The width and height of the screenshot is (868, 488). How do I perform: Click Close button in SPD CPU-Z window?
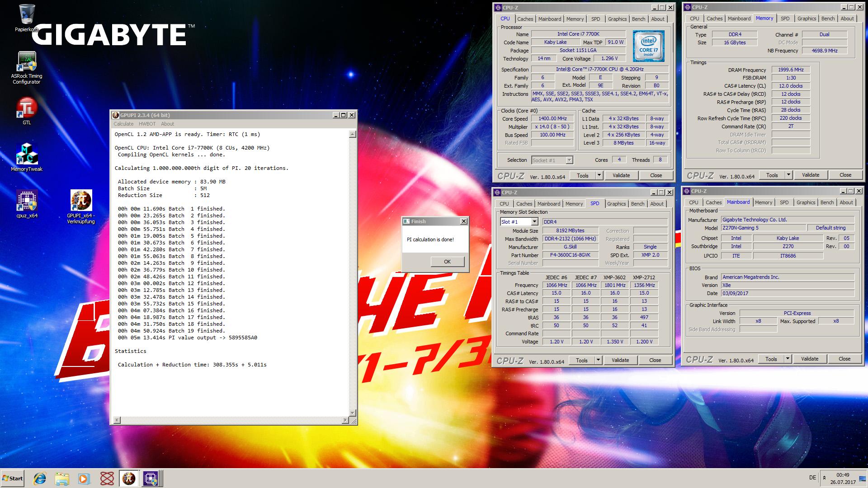655,360
